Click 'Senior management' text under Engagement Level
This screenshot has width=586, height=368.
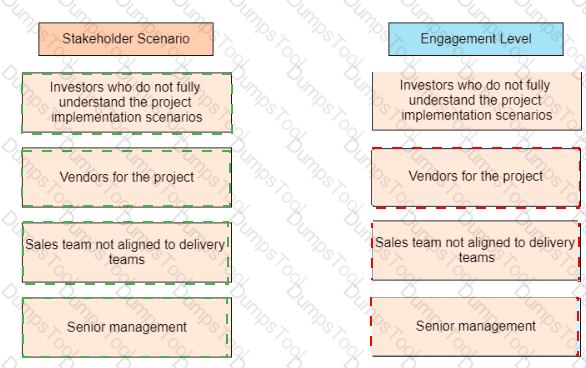pyautogui.click(x=476, y=326)
